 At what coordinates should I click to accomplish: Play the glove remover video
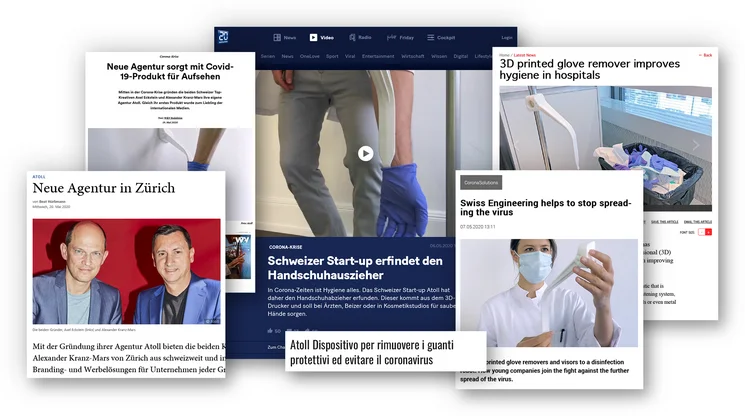tap(365, 153)
